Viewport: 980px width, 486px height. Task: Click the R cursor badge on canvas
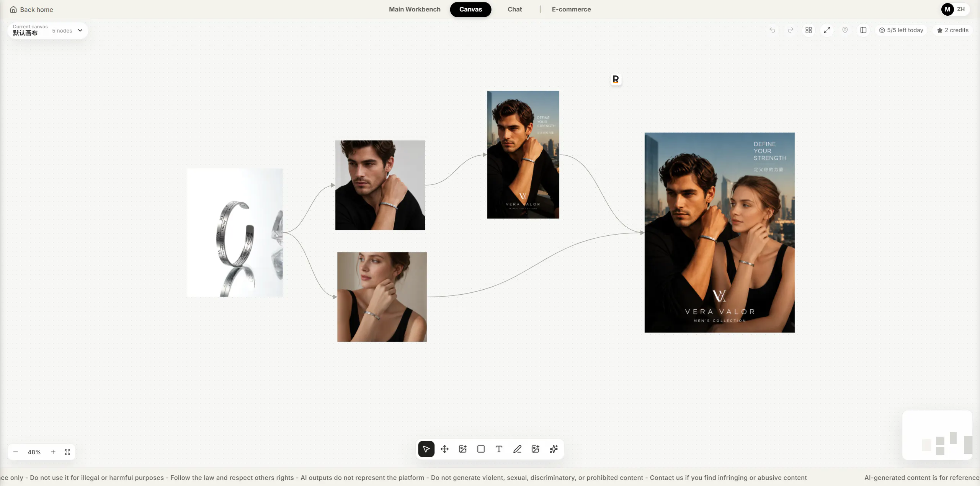pos(616,79)
